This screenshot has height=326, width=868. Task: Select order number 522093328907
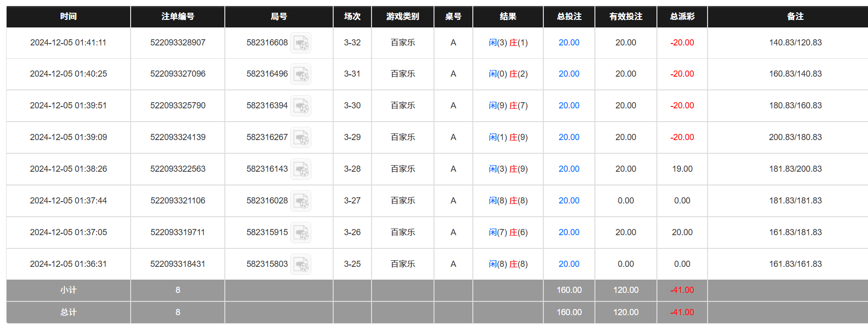tap(177, 43)
